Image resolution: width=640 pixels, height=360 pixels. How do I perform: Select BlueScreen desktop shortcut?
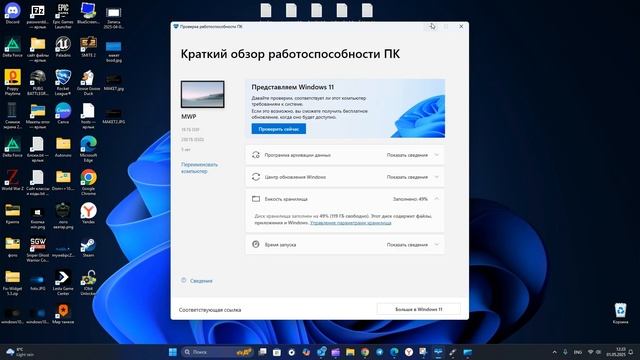coord(89,13)
